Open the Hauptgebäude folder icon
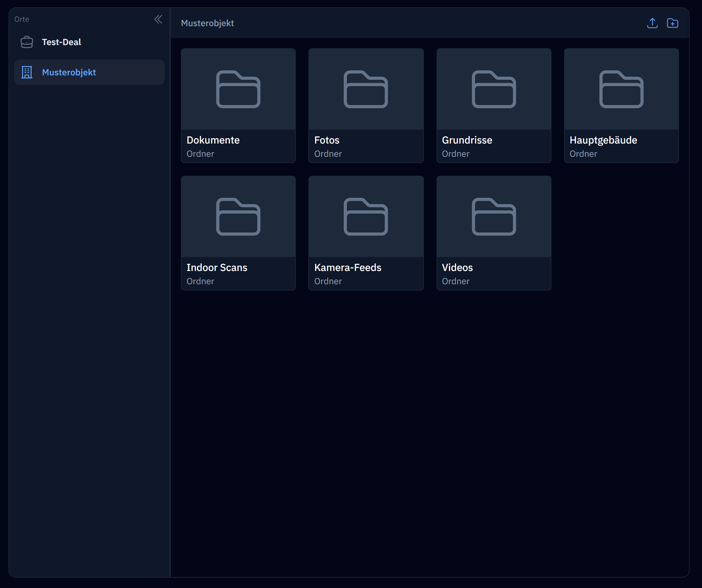Viewport: 702px width, 588px height. click(621, 89)
